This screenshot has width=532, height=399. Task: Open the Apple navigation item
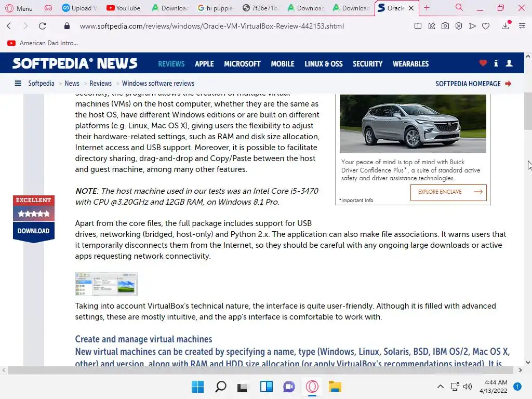pos(204,64)
